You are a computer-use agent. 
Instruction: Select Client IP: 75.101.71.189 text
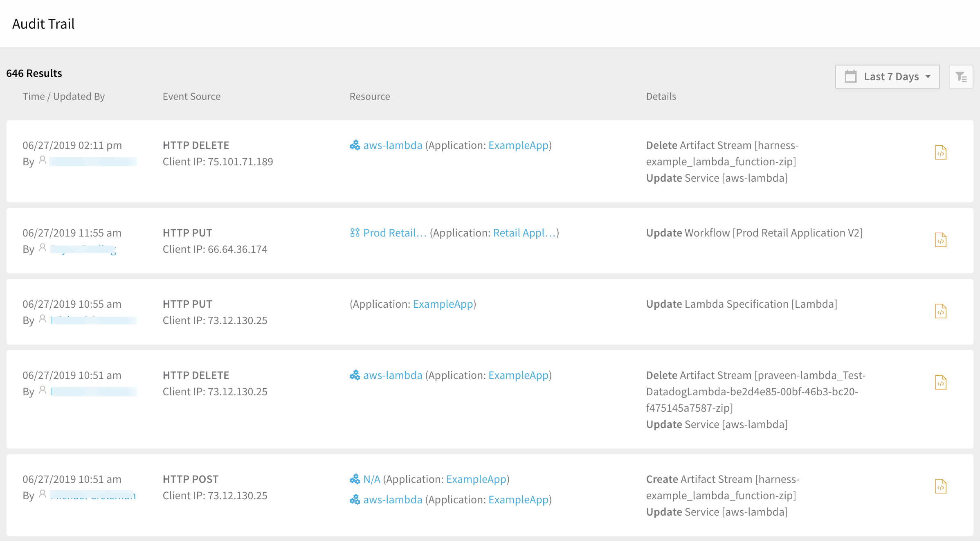point(218,162)
